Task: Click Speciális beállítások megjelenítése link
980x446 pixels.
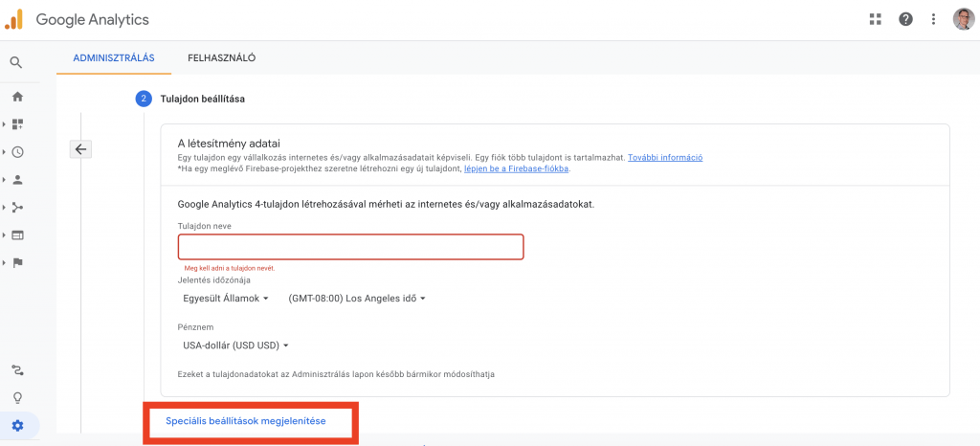Action: [246, 421]
